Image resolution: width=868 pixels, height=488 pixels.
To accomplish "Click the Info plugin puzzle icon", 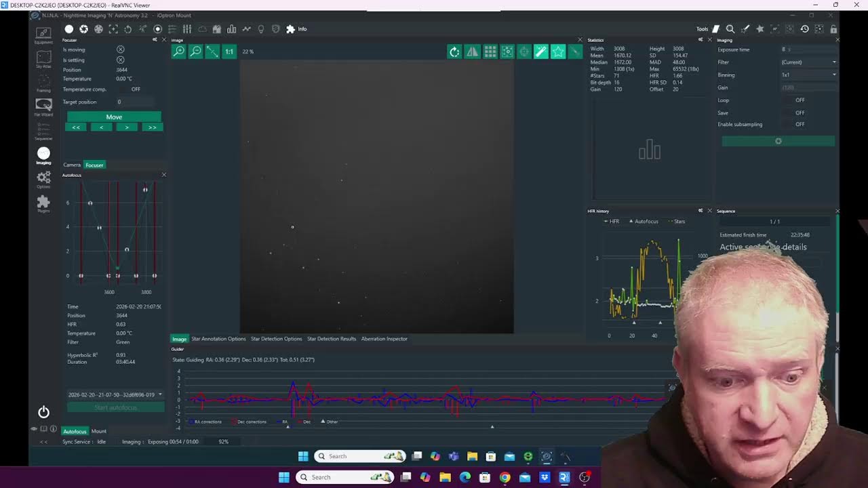I will (290, 29).
